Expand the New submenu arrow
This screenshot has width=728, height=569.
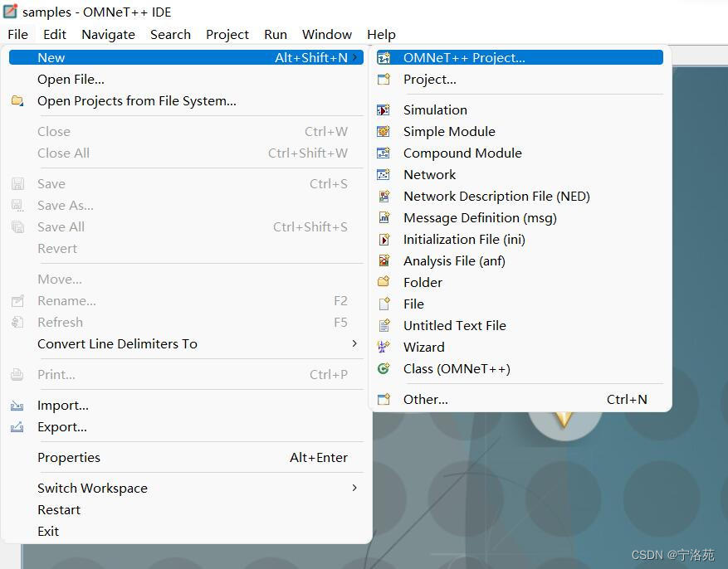(x=354, y=57)
